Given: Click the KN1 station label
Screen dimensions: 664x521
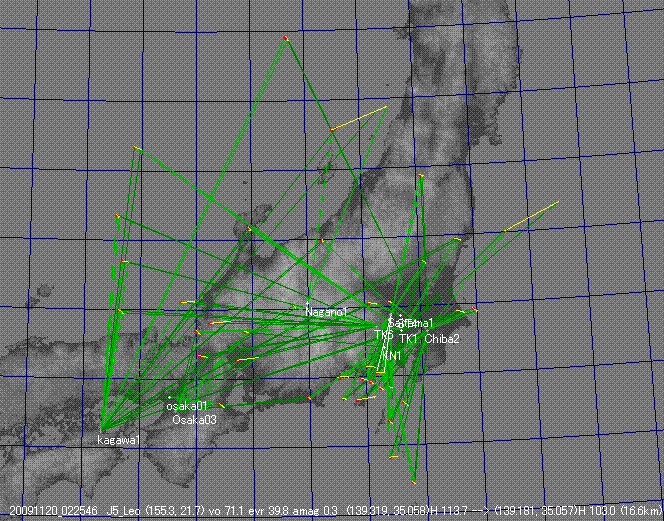Looking at the screenshot, I should (392, 355).
